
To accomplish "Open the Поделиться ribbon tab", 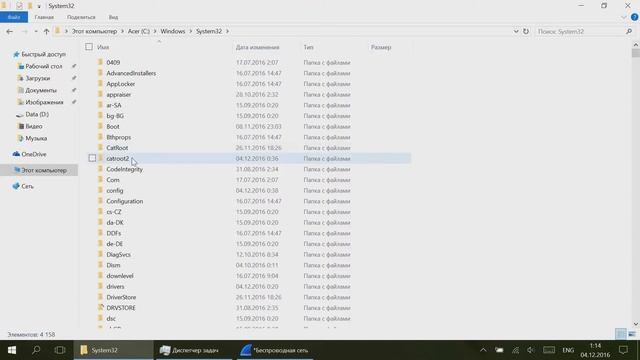I will click(x=81, y=17).
